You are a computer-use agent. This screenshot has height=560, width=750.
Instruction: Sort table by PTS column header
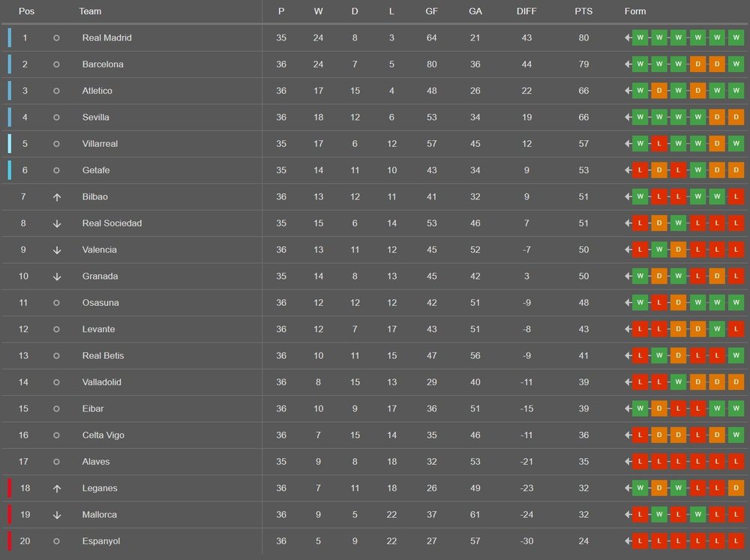[x=583, y=11]
